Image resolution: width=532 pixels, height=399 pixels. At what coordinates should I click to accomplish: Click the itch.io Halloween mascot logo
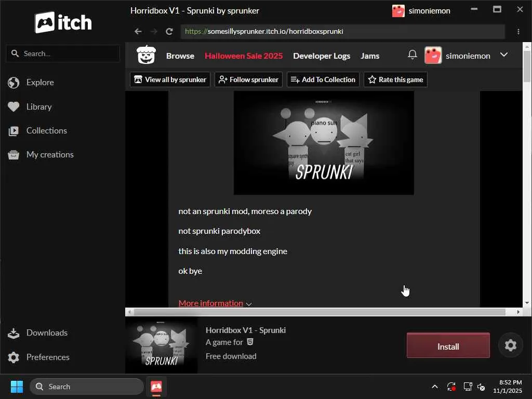pos(146,55)
